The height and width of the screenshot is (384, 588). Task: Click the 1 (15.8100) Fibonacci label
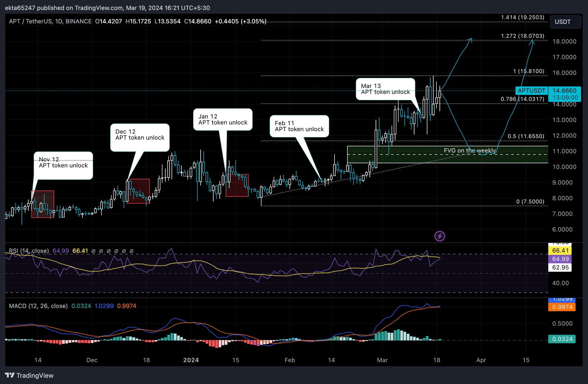coord(529,71)
